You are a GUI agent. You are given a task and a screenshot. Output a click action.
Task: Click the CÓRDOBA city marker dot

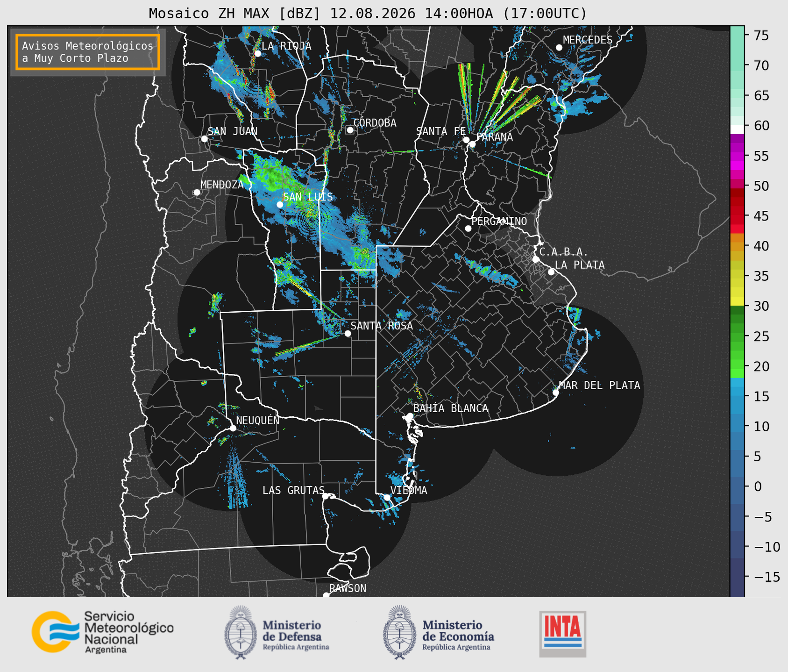pos(350,130)
